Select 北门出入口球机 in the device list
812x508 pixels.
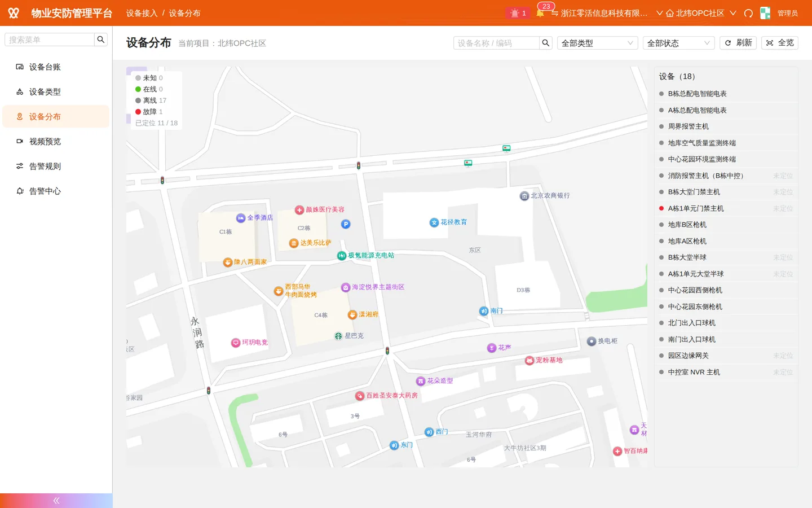pos(726,323)
